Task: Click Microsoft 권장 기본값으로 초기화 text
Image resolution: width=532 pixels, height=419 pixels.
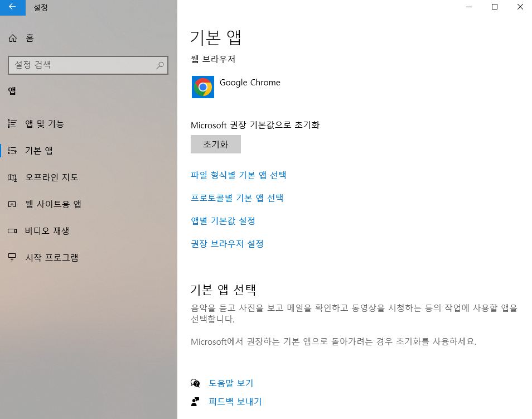Action: (x=255, y=125)
